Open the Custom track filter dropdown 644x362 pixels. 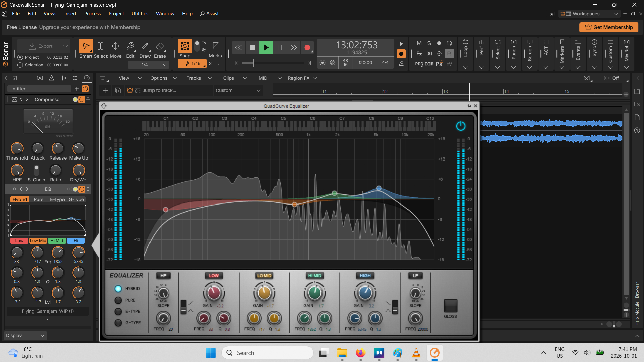(238, 90)
